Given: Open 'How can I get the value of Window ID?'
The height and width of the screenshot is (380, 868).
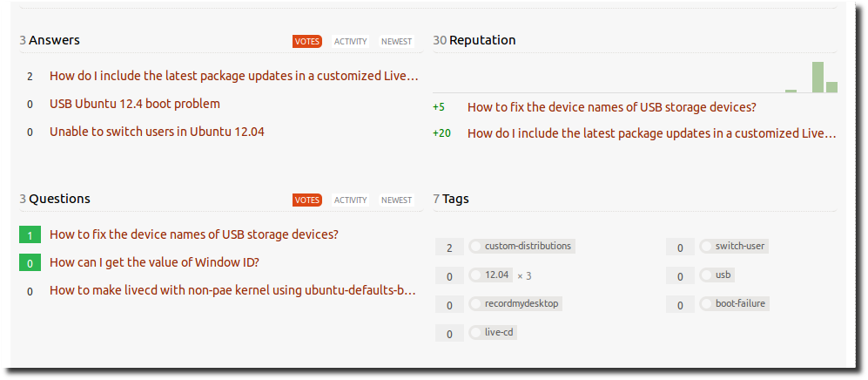Looking at the screenshot, I should pos(154,262).
